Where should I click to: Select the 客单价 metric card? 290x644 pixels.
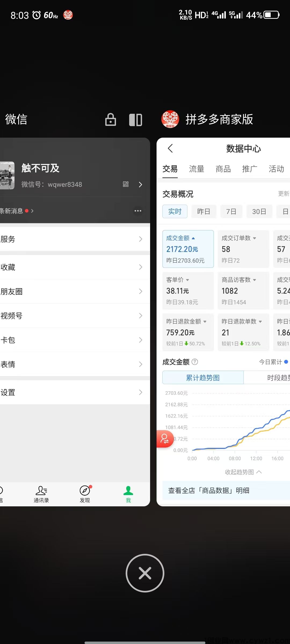click(x=188, y=291)
